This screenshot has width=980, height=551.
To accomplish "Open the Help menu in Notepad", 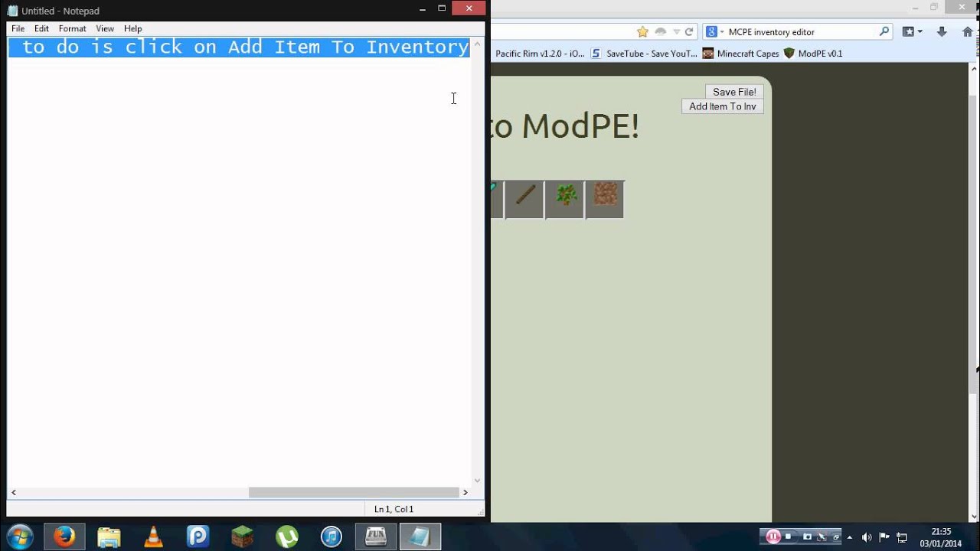I will coord(133,28).
